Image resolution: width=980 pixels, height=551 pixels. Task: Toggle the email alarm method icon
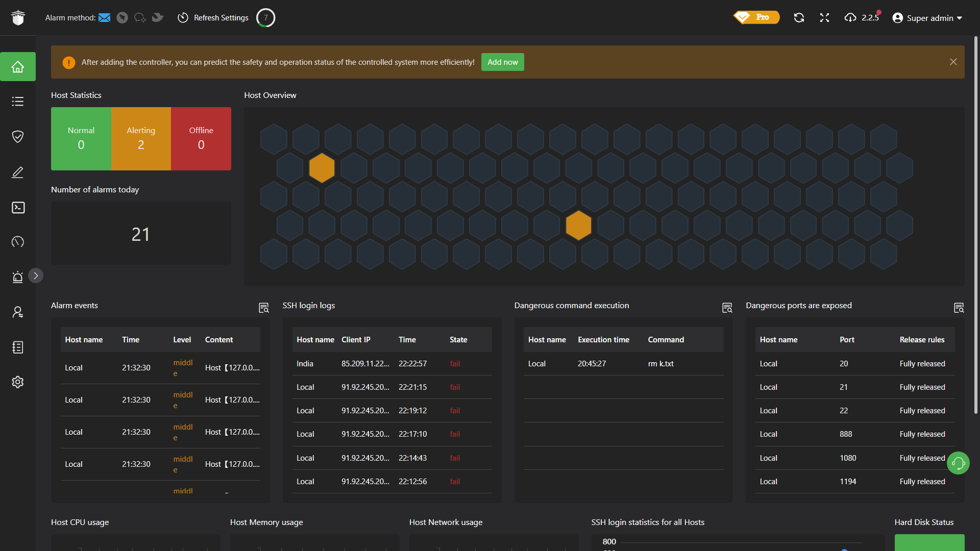[105, 18]
